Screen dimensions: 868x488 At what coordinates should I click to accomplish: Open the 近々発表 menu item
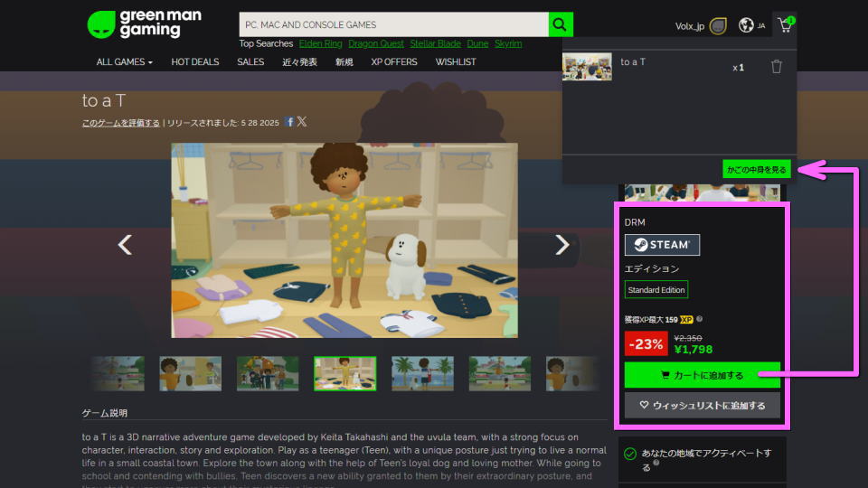coord(299,62)
